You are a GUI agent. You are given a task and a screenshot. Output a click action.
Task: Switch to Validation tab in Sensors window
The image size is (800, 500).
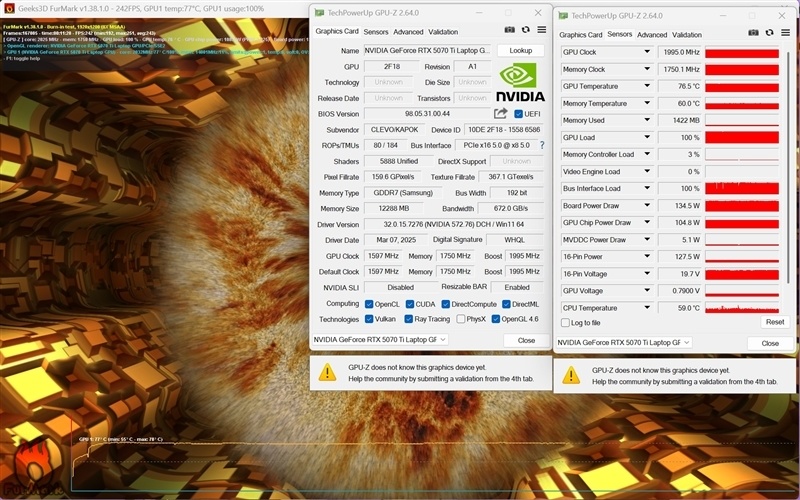(x=687, y=35)
